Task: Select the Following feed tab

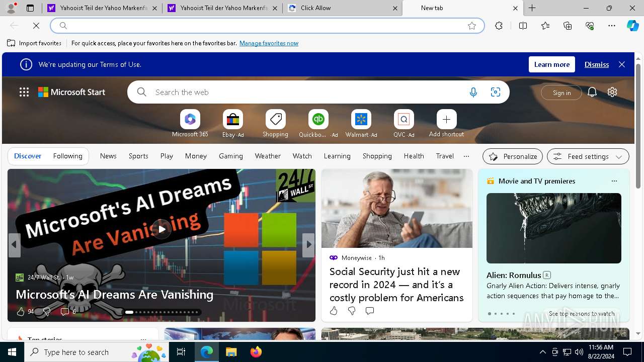Action: click(x=67, y=156)
